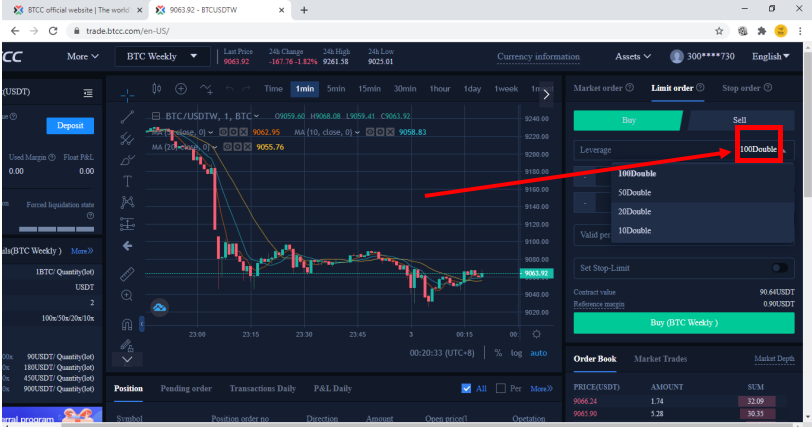
Task: Bookmark this page with the star icon
Action: point(719,31)
